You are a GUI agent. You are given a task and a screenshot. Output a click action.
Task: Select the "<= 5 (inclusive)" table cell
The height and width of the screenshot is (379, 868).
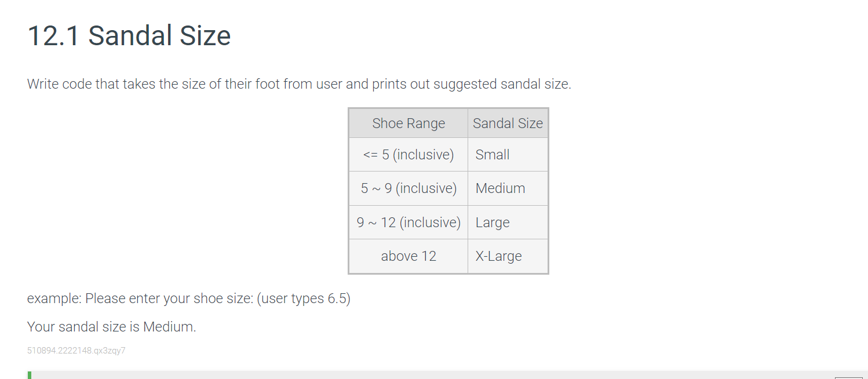(x=409, y=155)
